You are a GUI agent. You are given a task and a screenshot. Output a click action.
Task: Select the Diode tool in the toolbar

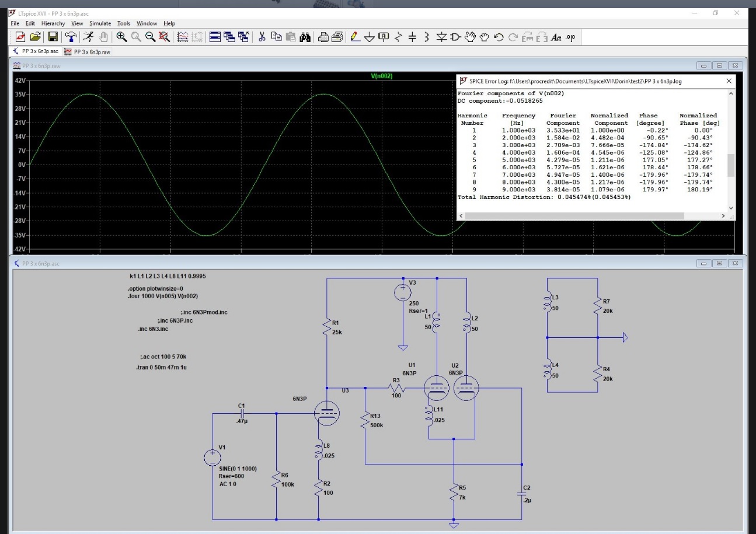(442, 37)
